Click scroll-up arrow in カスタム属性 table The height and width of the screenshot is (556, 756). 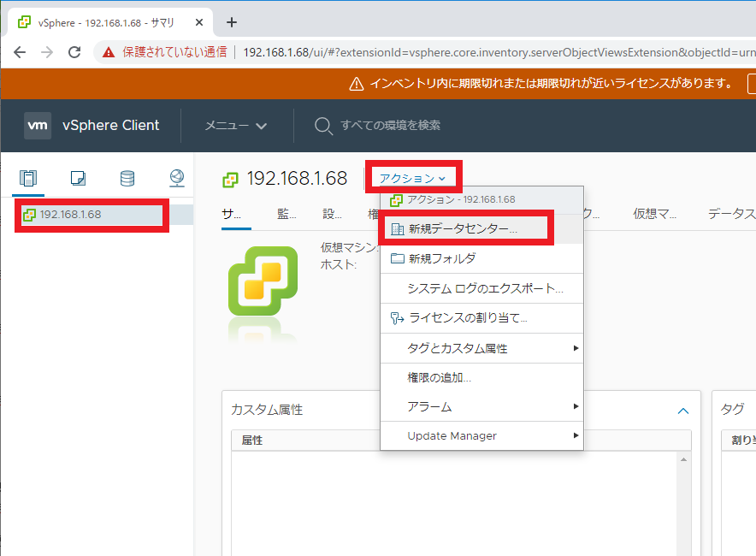pos(683,459)
